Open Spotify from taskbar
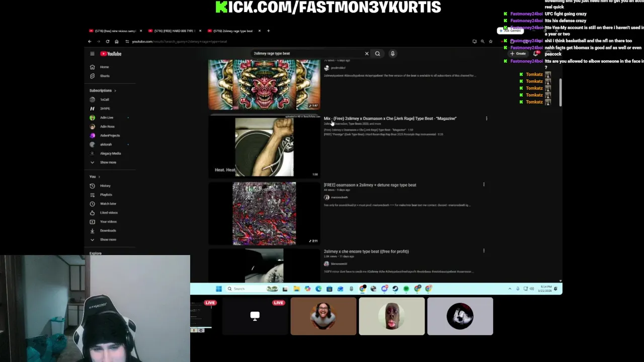The height and width of the screenshot is (362, 644). point(406,289)
